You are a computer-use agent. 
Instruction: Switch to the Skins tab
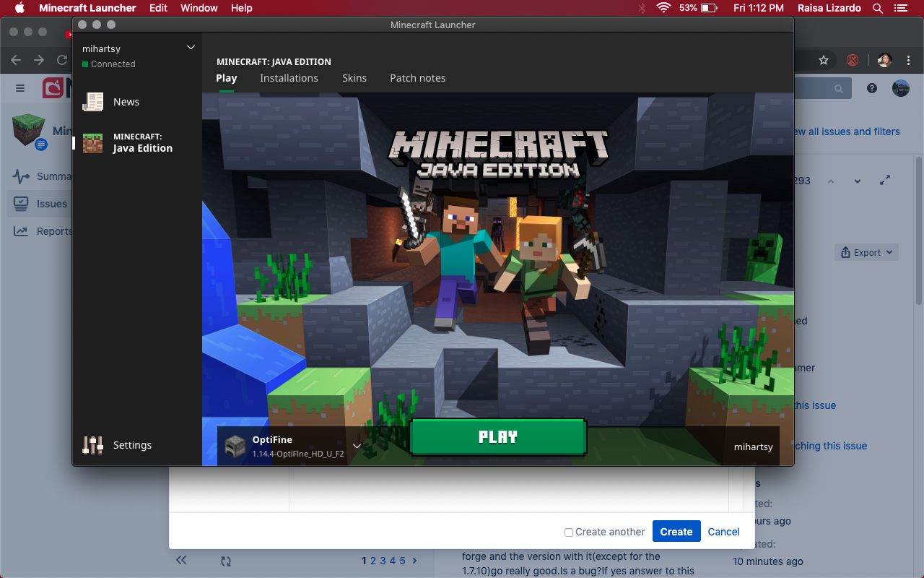point(354,78)
